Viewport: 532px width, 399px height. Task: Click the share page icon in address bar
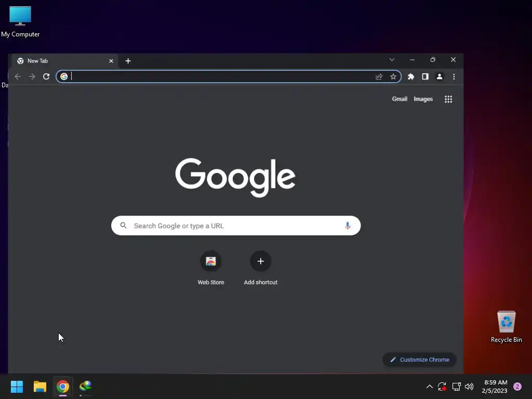tap(379, 77)
